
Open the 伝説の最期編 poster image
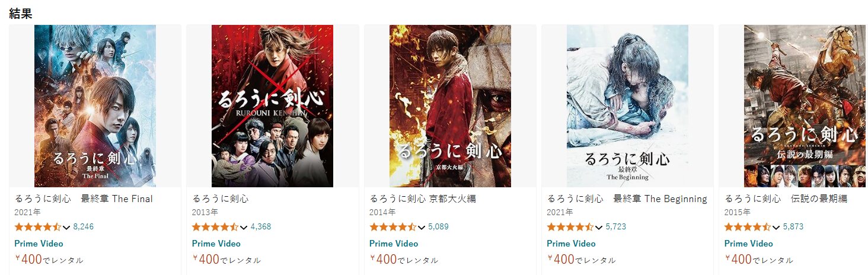pos(805,106)
